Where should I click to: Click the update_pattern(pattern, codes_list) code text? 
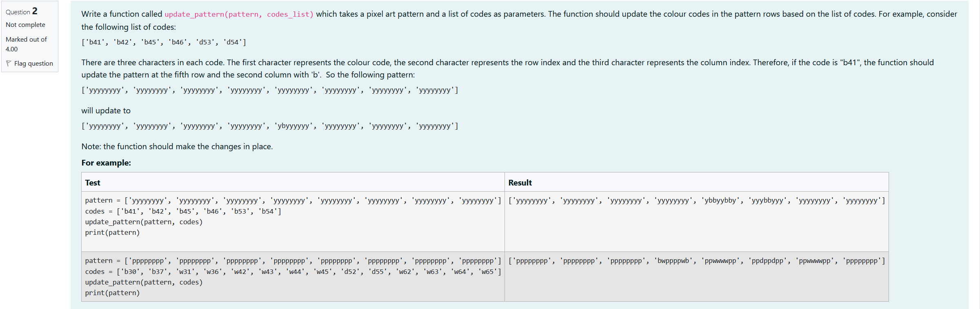coord(239,14)
